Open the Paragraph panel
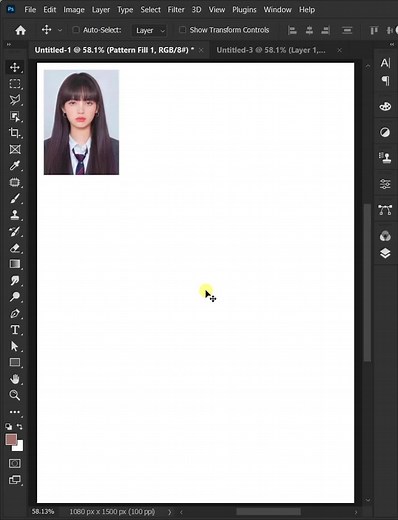 click(385, 80)
